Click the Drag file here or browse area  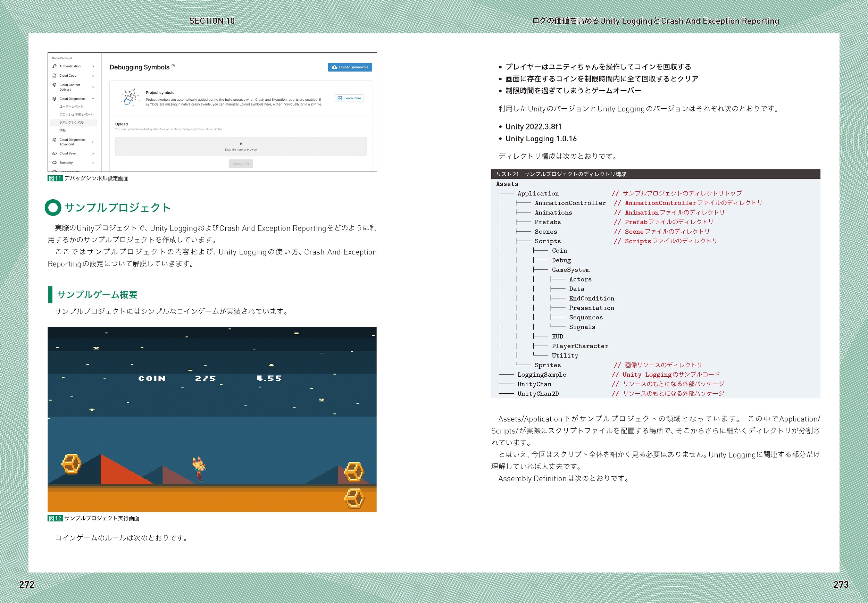[241, 147]
